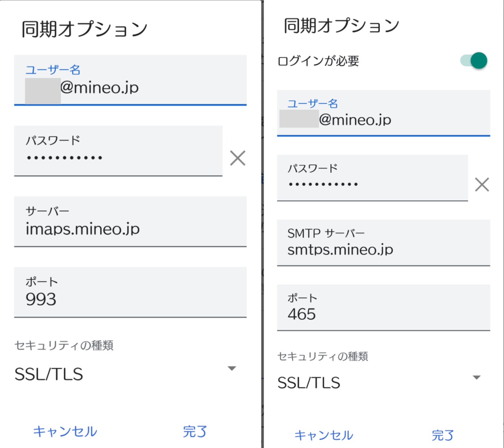Click SSL/TLS value in the imaps panel
The image size is (504, 448).
[x=49, y=374]
